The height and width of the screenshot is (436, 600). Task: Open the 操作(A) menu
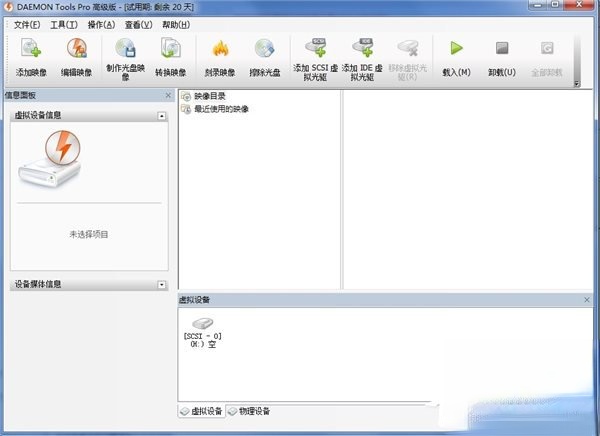point(101,25)
